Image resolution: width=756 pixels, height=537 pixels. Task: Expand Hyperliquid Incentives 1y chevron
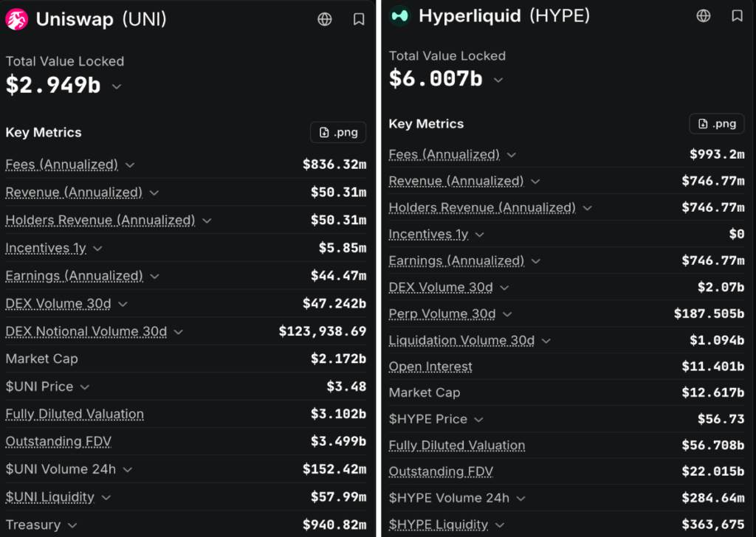point(479,235)
